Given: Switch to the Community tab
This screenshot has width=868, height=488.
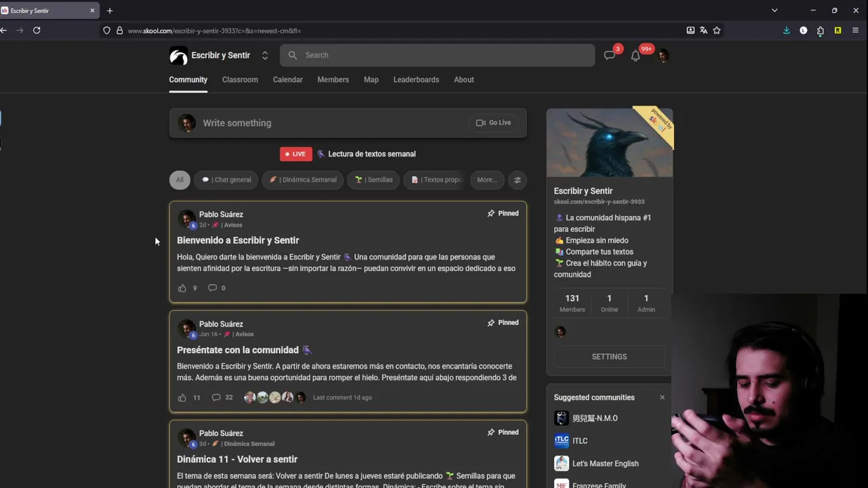Looking at the screenshot, I should 188,79.
